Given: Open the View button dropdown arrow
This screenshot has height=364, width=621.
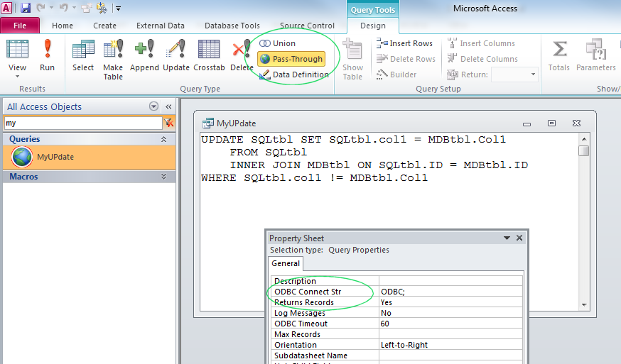Looking at the screenshot, I should click(18, 77).
